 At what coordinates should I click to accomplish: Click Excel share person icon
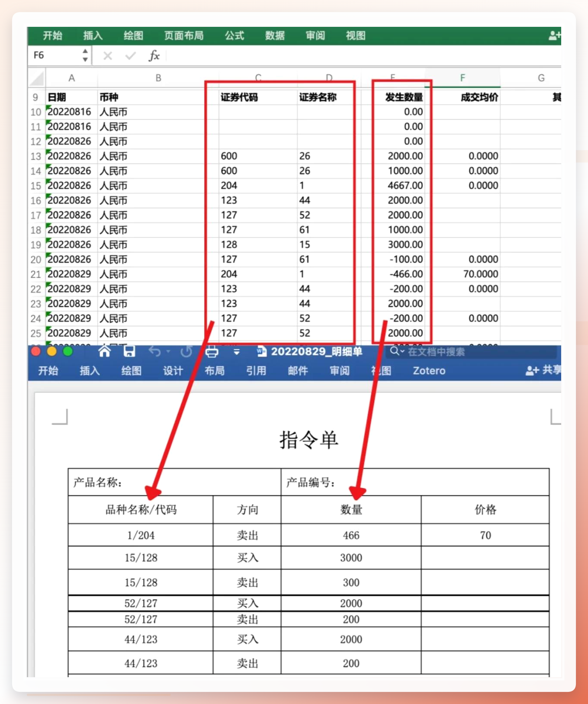click(555, 35)
